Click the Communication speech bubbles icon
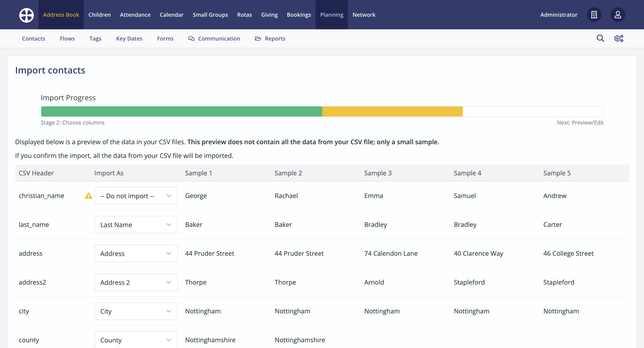The width and height of the screenshot is (644, 348). pyautogui.click(x=191, y=38)
